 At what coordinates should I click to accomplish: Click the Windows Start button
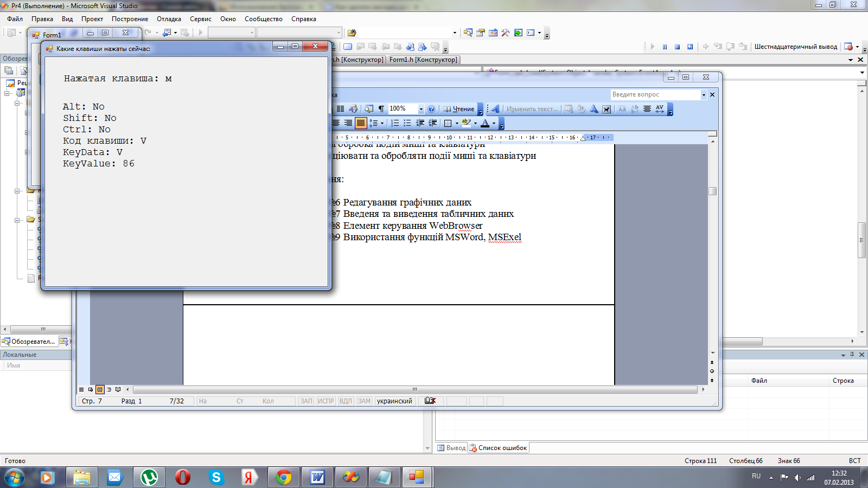(x=14, y=477)
